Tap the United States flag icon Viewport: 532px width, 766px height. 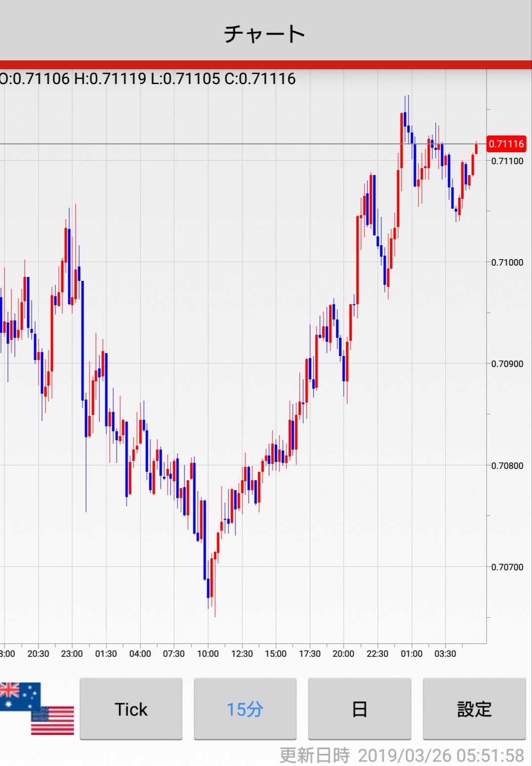pyautogui.click(x=52, y=721)
